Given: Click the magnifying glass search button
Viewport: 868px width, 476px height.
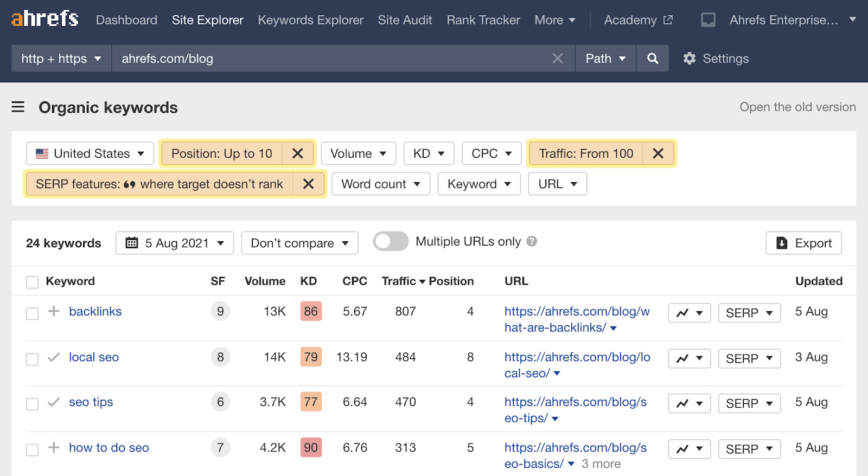Looking at the screenshot, I should coord(653,59).
